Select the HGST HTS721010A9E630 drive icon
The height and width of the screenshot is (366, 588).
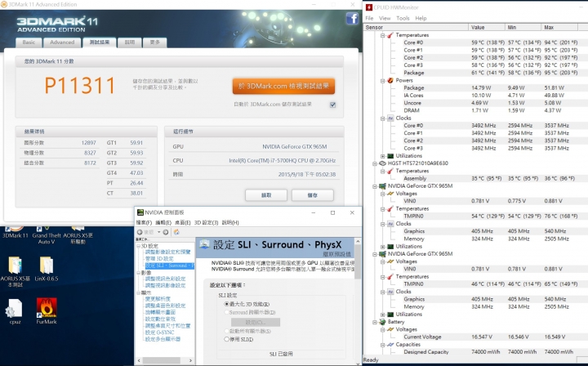click(382, 163)
